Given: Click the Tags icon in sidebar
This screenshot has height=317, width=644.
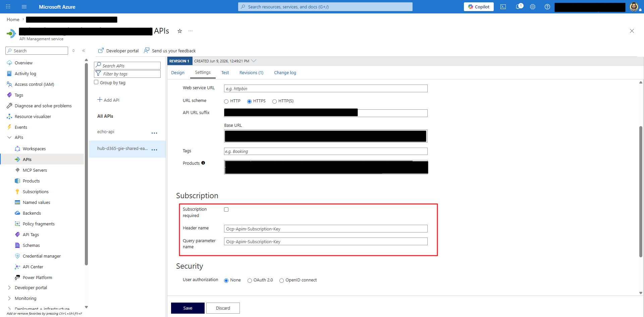Looking at the screenshot, I should [9, 95].
